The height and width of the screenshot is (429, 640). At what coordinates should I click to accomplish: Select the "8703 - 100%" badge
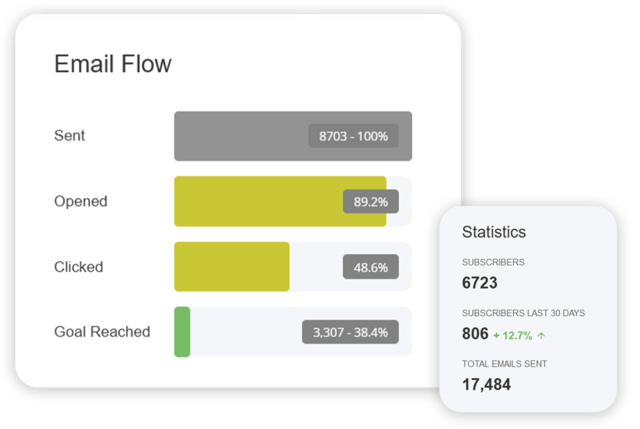tap(354, 136)
